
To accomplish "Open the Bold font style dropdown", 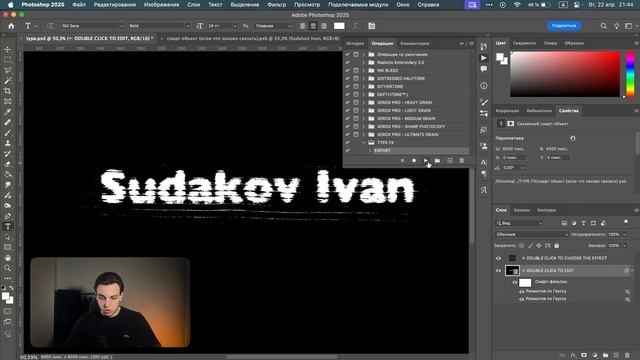I will pos(159,26).
